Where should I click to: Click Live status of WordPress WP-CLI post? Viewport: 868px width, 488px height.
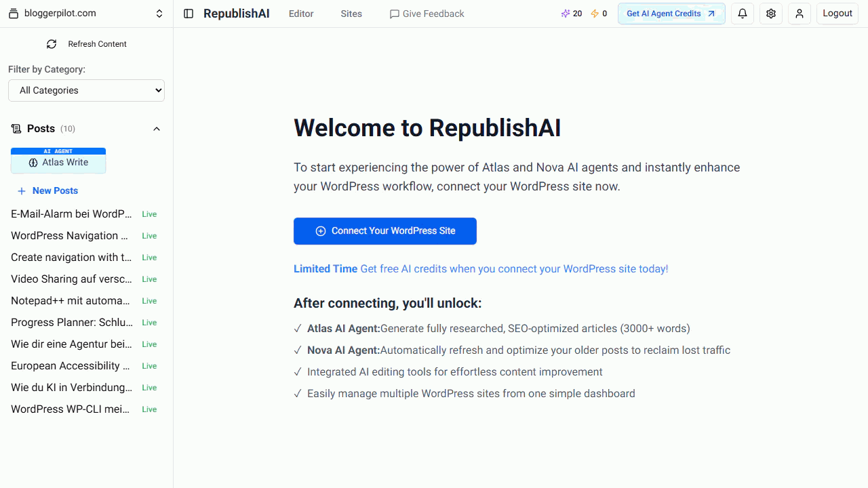[149, 409]
